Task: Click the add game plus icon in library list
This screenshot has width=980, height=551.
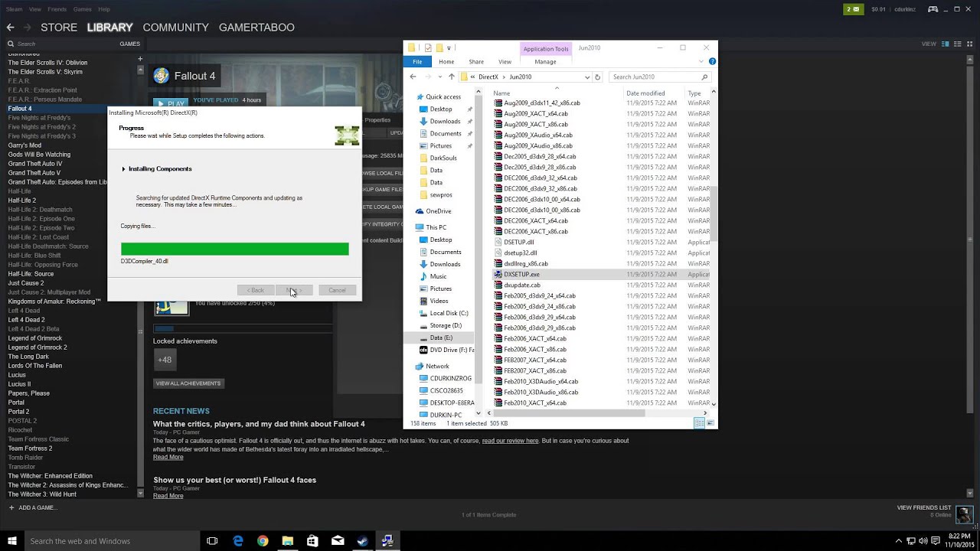Action: coord(140,58)
